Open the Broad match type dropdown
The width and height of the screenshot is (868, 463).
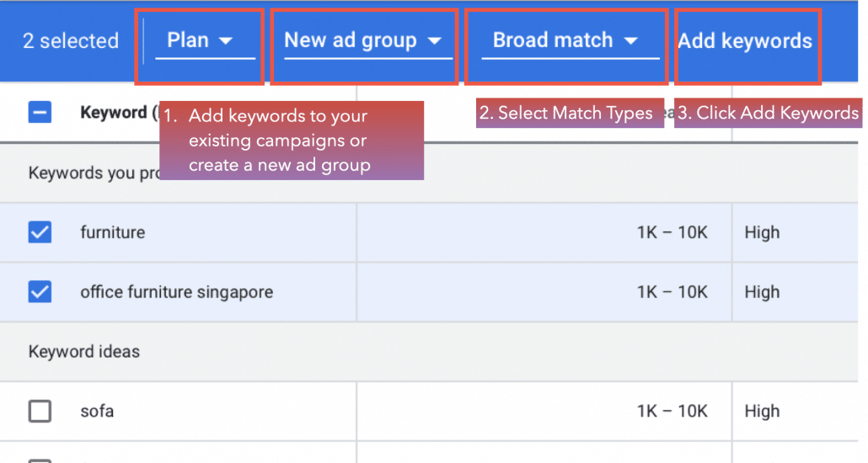pyautogui.click(x=571, y=41)
